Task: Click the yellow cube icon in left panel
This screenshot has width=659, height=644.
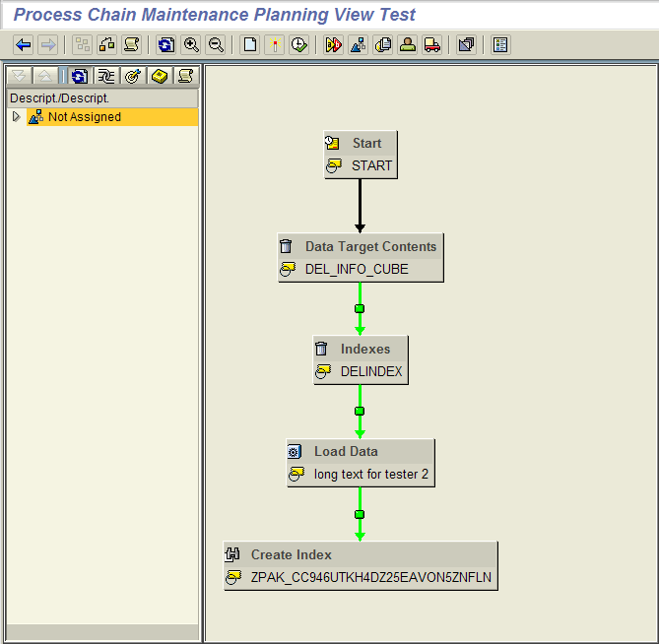Action: [160, 77]
